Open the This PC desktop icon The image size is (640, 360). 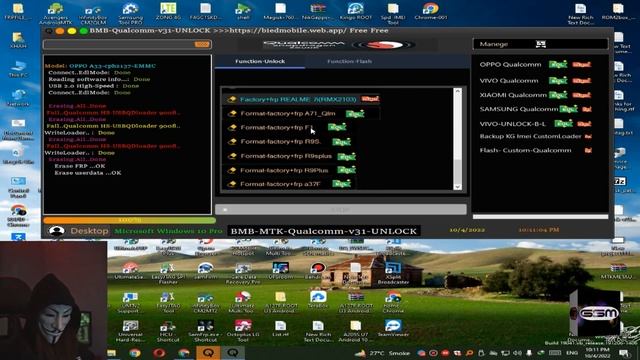(x=18, y=69)
